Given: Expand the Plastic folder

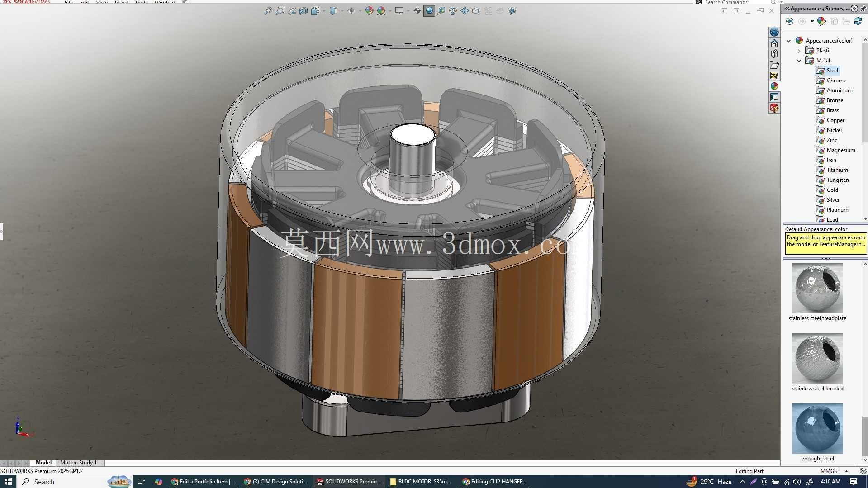Looking at the screenshot, I should click(799, 51).
